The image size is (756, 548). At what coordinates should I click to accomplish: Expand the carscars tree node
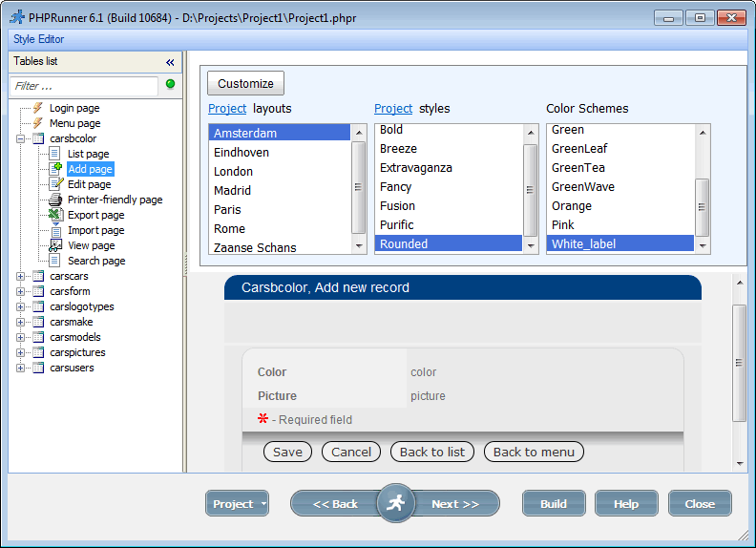pyautogui.click(x=20, y=277)
